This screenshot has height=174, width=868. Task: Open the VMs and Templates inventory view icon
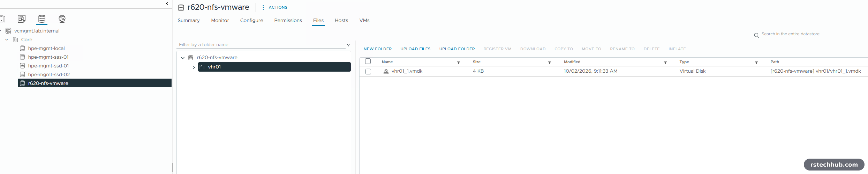tap(22, 19)
